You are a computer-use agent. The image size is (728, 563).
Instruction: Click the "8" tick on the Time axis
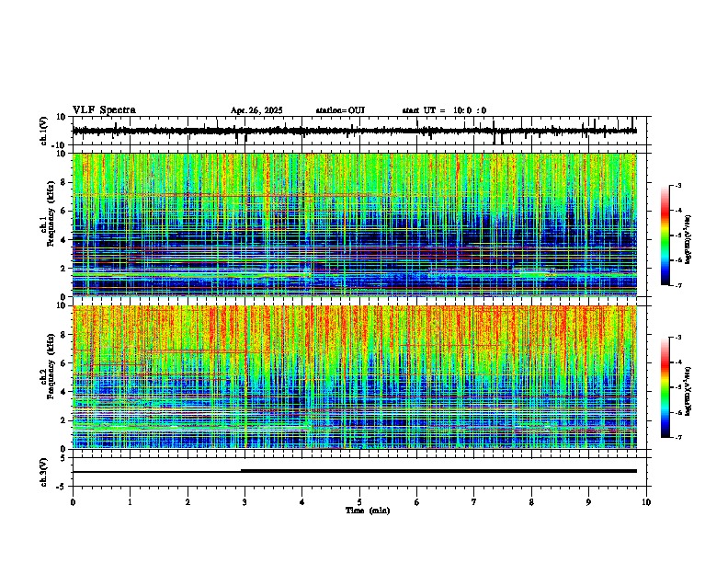point(531,502)
